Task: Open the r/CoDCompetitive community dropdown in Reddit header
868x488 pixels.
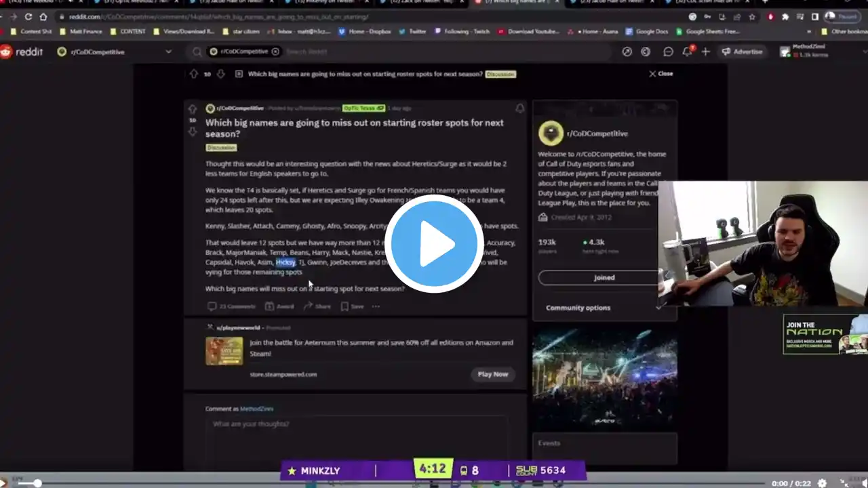Action: coord(115,52)
